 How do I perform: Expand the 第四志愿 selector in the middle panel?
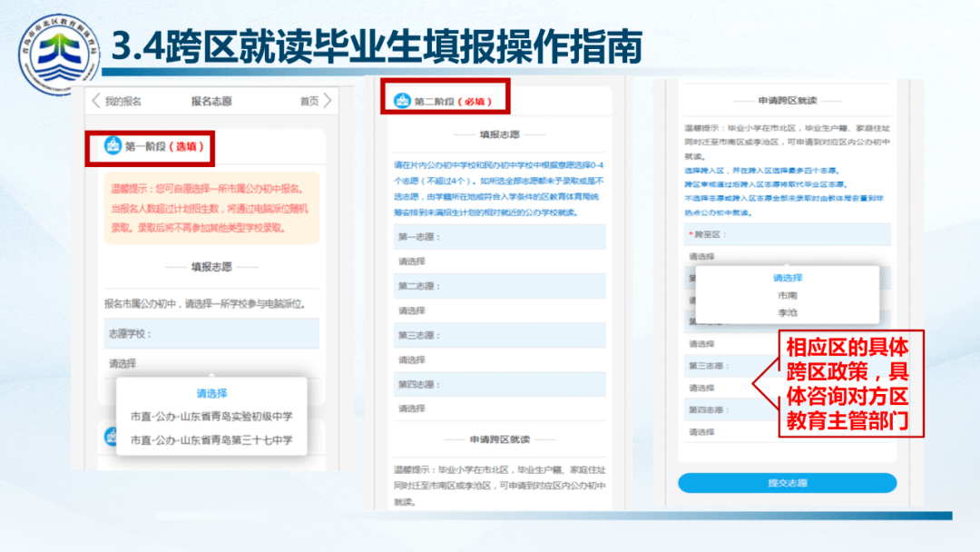tap(499, 409)
